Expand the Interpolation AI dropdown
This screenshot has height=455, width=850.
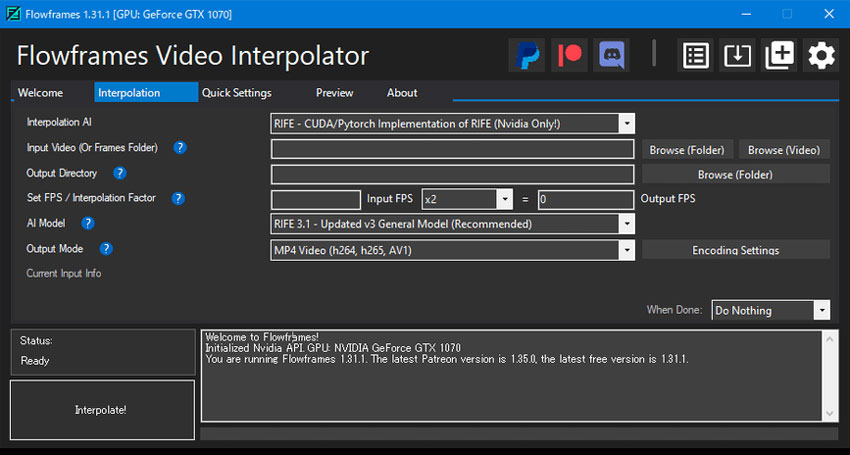coord(627,124)
